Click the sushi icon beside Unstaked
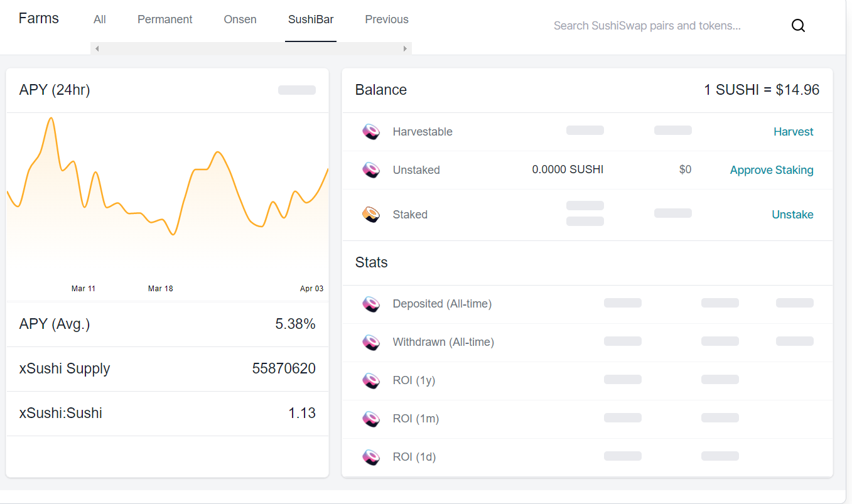The image size is (852, 504). (x=371, y=170)
